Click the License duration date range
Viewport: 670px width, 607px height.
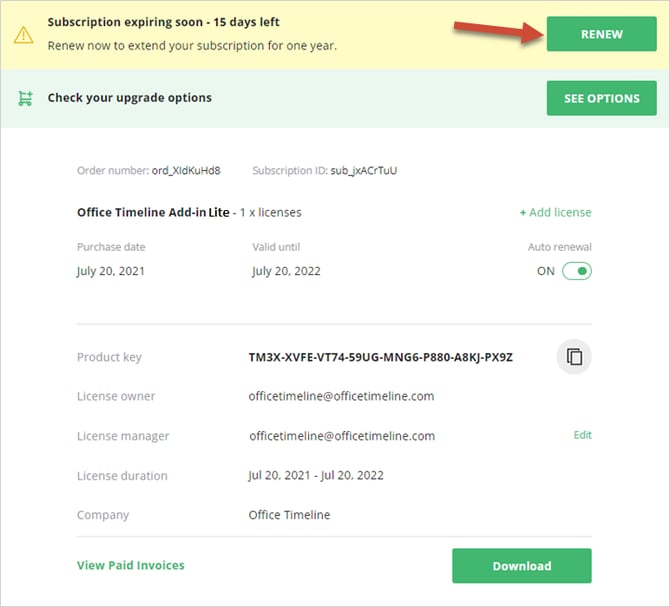pos(316,476)
